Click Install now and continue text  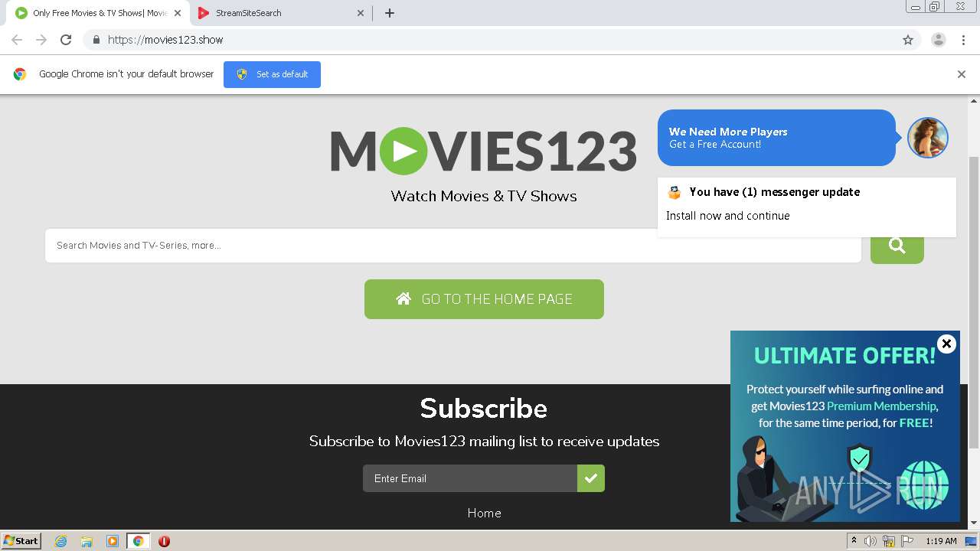(728, 216)
